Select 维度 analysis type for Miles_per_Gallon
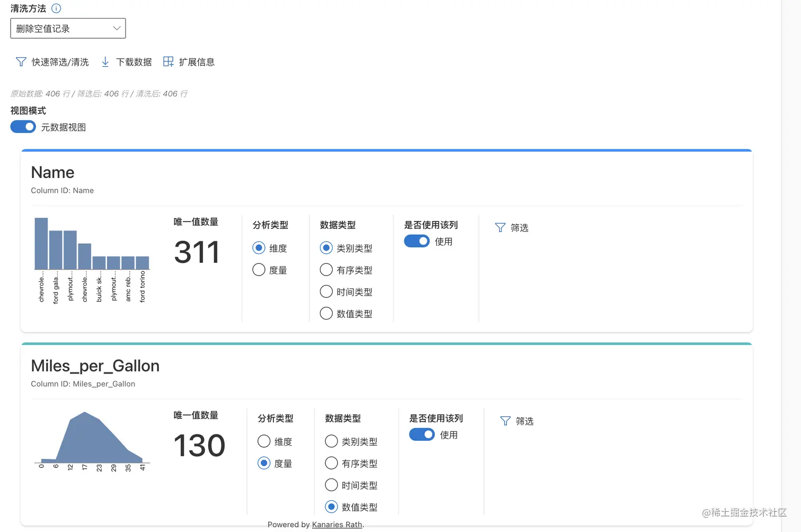This screenshot has height=532, width=801. point(264,441)
